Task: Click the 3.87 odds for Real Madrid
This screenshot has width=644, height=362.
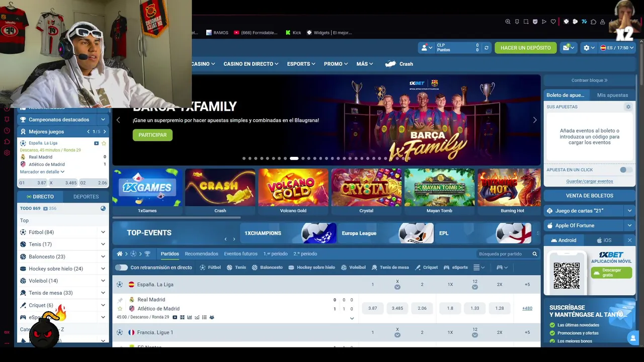Action: (x=372, y=308)
